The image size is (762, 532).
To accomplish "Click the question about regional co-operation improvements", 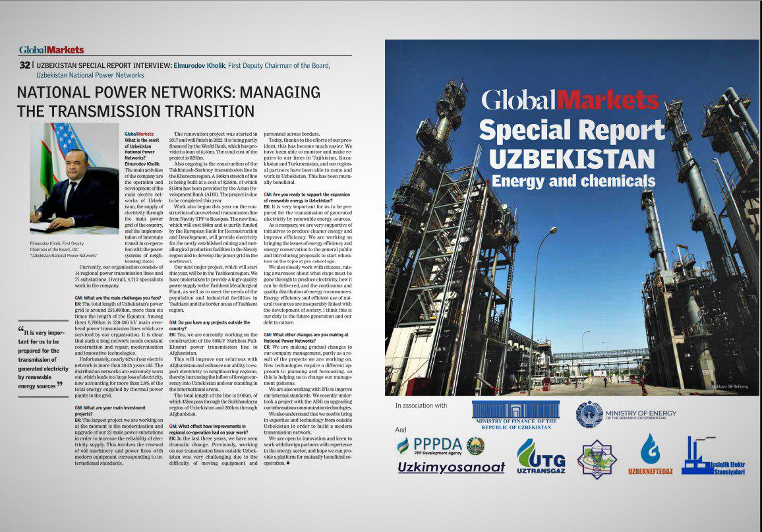I will [209, 429].
